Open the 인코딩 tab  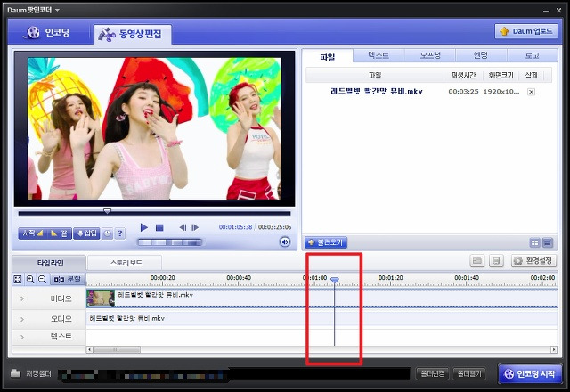point(49,33)
